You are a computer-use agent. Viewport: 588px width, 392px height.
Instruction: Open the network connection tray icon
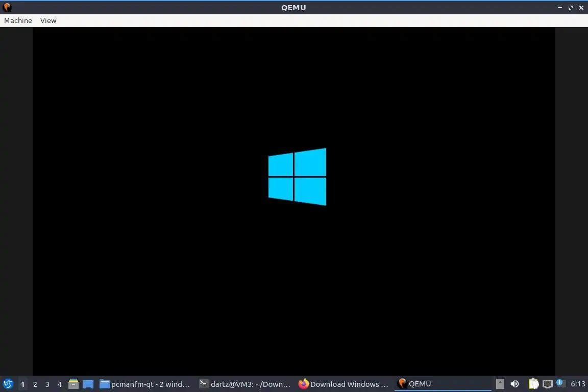tap(548, 384)
